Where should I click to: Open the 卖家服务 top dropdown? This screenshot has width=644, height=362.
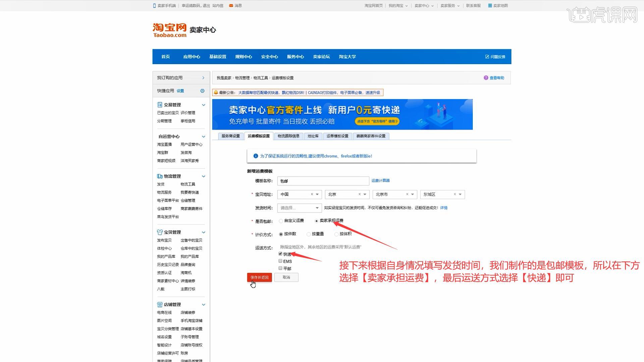point(450,6)
